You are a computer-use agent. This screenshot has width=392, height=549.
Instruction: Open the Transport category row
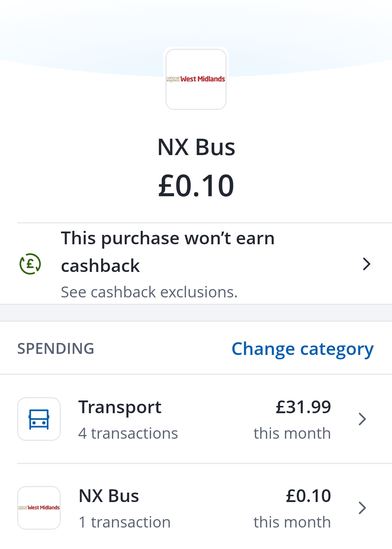tap(196, 419)
